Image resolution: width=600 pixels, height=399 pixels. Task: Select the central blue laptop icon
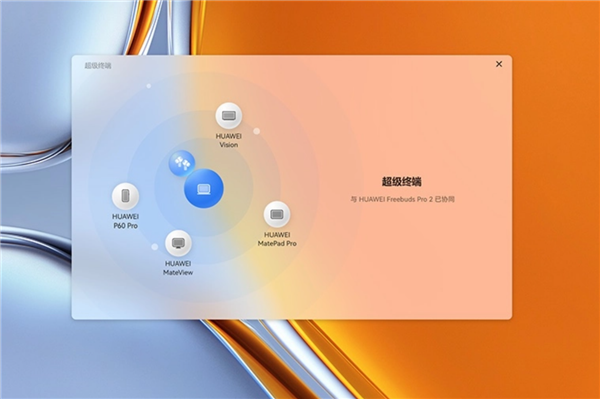tap(204, 189)
